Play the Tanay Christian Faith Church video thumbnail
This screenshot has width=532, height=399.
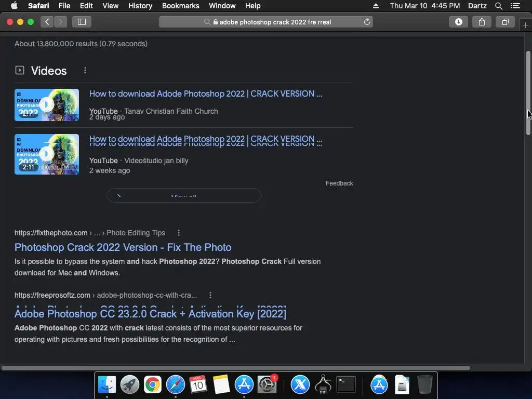coord(47,105)
